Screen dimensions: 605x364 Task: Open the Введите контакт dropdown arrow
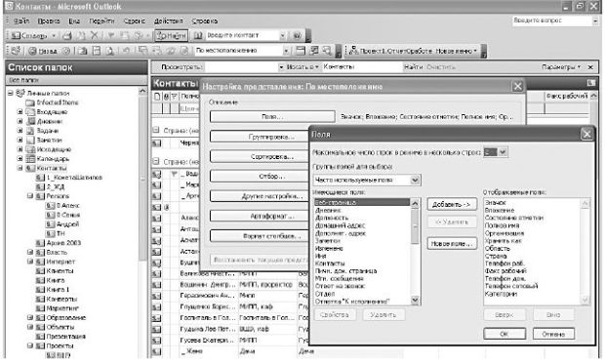(282, 35)
